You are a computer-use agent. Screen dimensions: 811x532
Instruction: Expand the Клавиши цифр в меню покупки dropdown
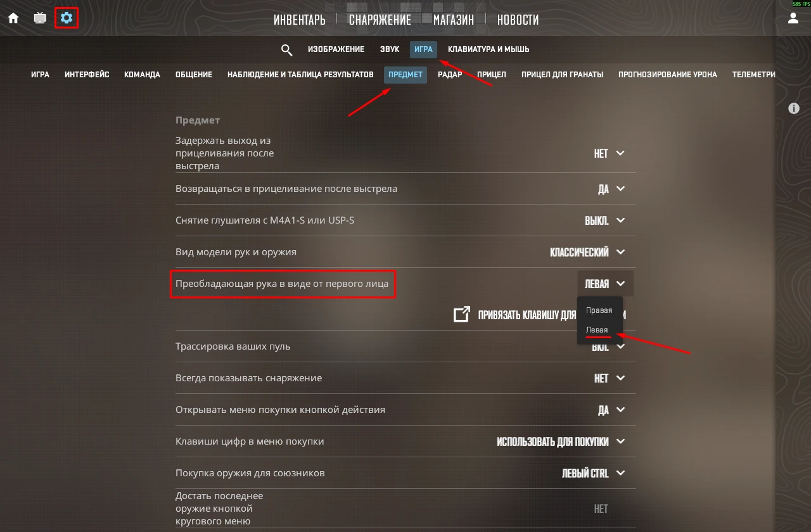tap(561, 441)
